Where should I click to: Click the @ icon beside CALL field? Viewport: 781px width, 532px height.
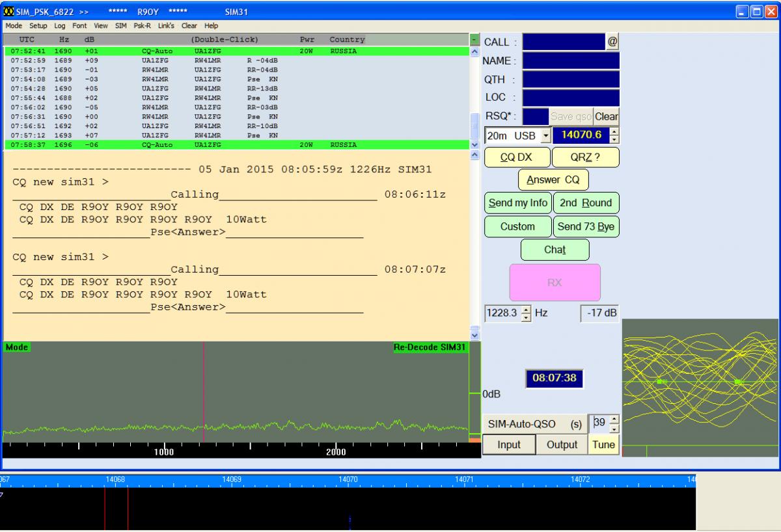pyautogui.click(x=612, y=42)
